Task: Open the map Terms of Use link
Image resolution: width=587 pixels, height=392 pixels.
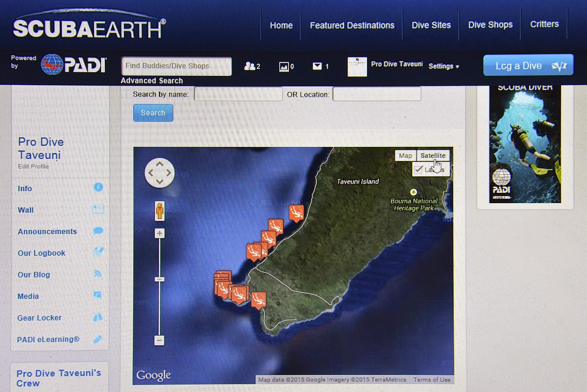Action: tap(432, 380)
